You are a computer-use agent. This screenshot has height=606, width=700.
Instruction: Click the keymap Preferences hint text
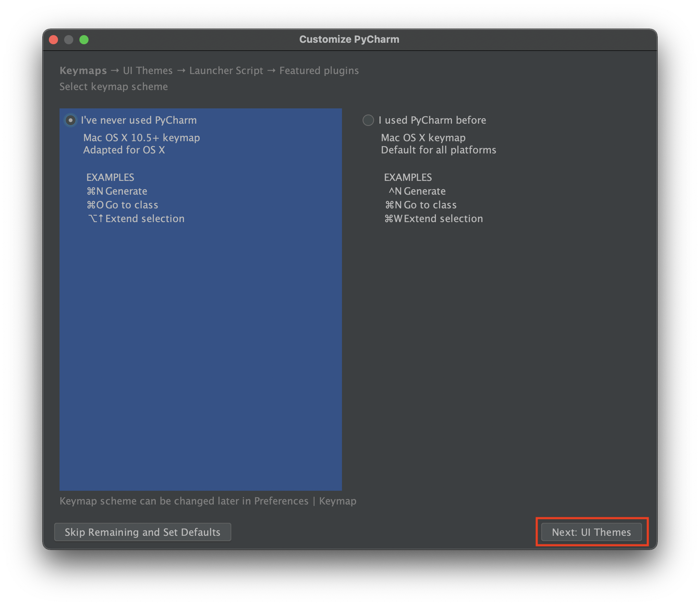click(x=208, y=501)
